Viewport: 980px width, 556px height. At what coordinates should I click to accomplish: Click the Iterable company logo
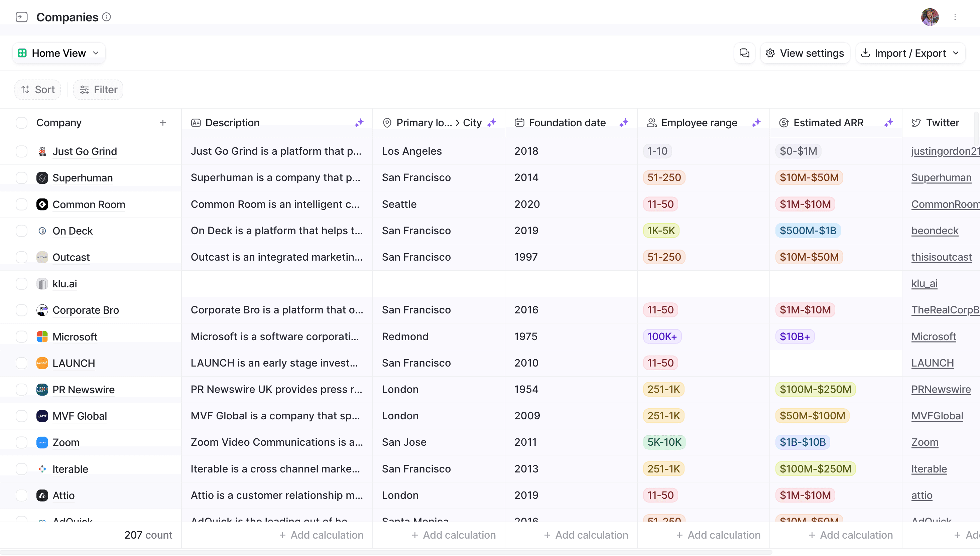point(42,469)
